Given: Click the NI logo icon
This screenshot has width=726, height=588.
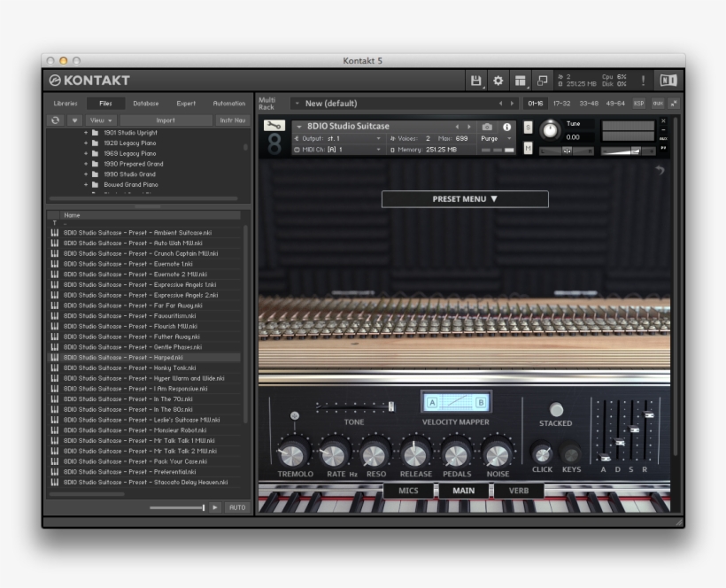Looking at the screenshot, I should pos(668,81).
